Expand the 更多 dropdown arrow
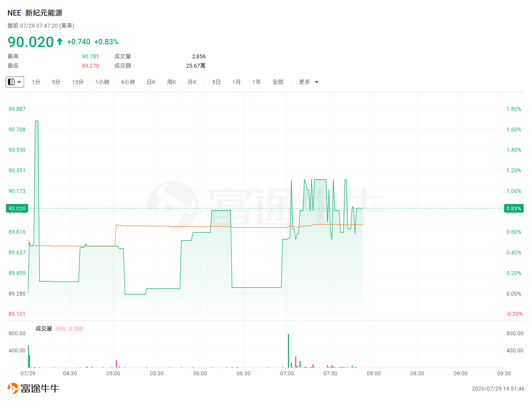 (x=317, y=82)
